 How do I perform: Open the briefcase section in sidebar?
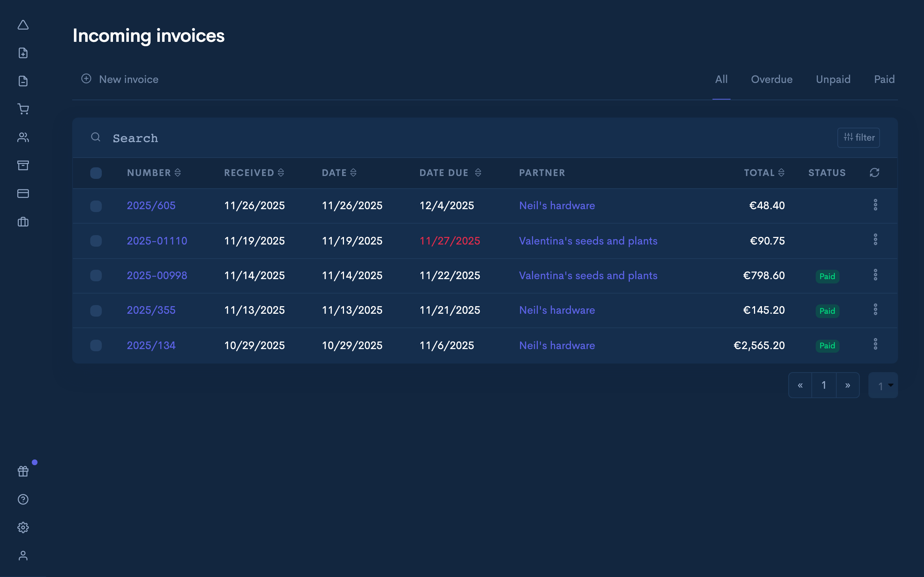23,222
